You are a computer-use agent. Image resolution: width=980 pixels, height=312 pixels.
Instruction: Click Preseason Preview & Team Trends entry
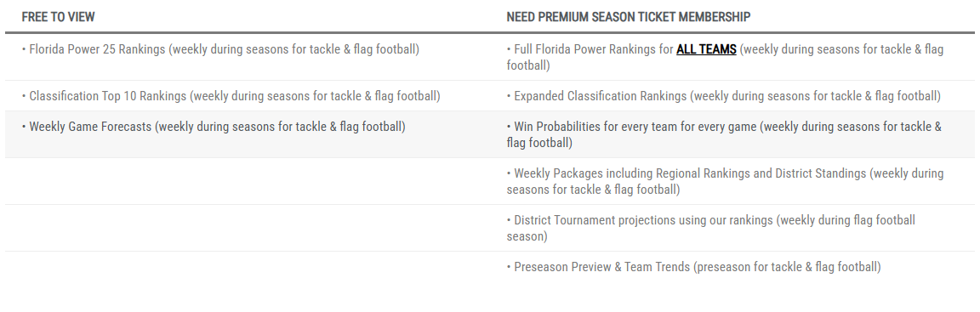694,267
